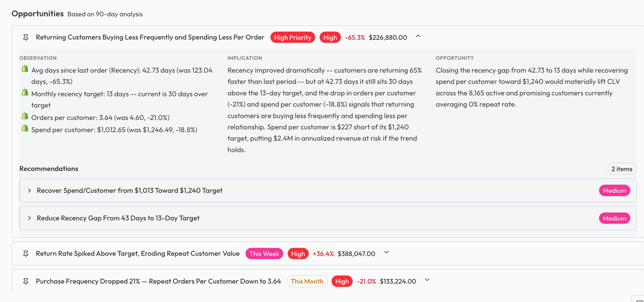The height and width of the screenshot is (302, 644).
Task: Click the Shopify icon beside monthly recency target
Action: [x=25, y=92]
